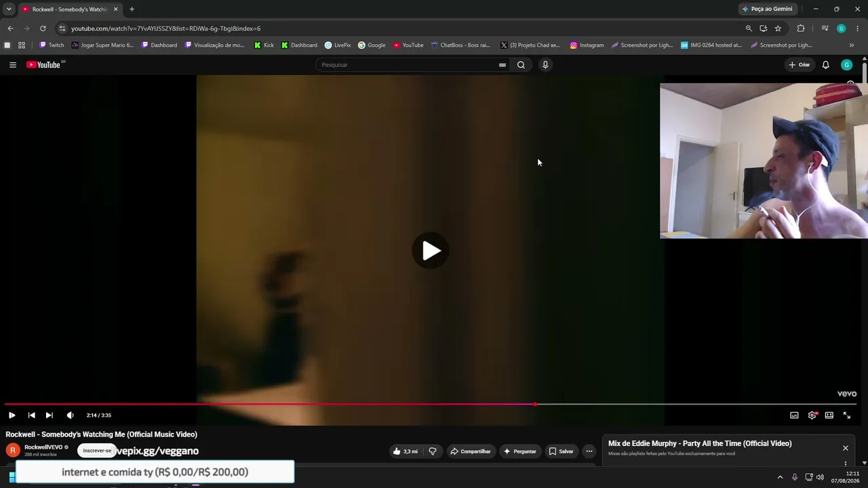Open a new browser tab
The width and height of the screenshot is (868, 488).
(132, 9)
